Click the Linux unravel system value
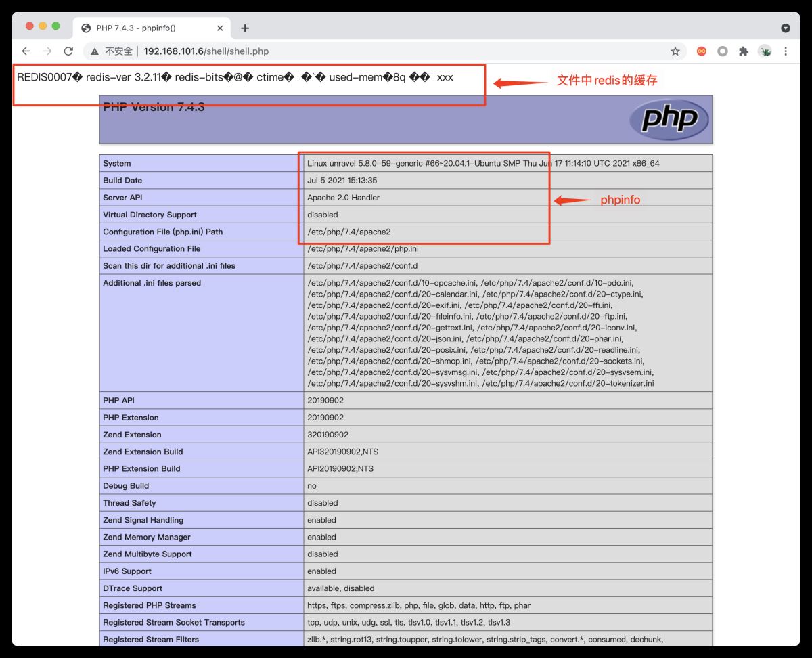The width and height of the screenshot is (812, 658). coord(483,163)
